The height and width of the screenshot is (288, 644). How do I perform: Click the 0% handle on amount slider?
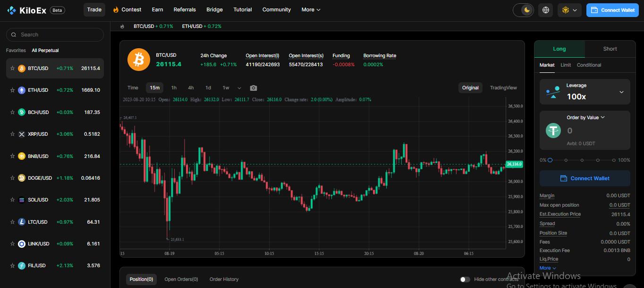click(550, 160)
